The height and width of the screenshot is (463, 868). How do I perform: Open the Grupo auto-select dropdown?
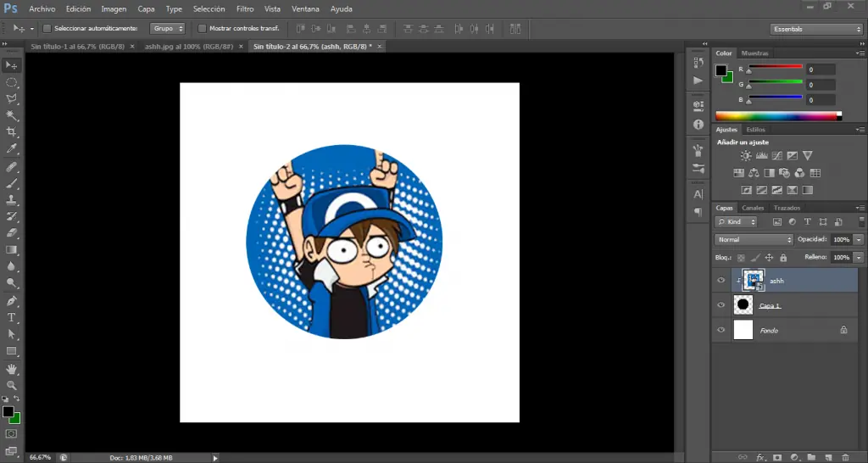click(167, 28)
